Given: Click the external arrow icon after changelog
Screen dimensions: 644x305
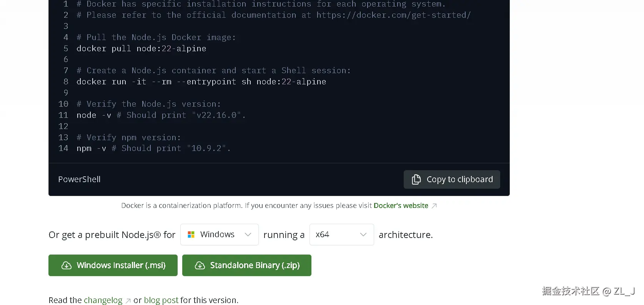Looking at the screenshot, I should pyautogui.click(x=128, y=301).
